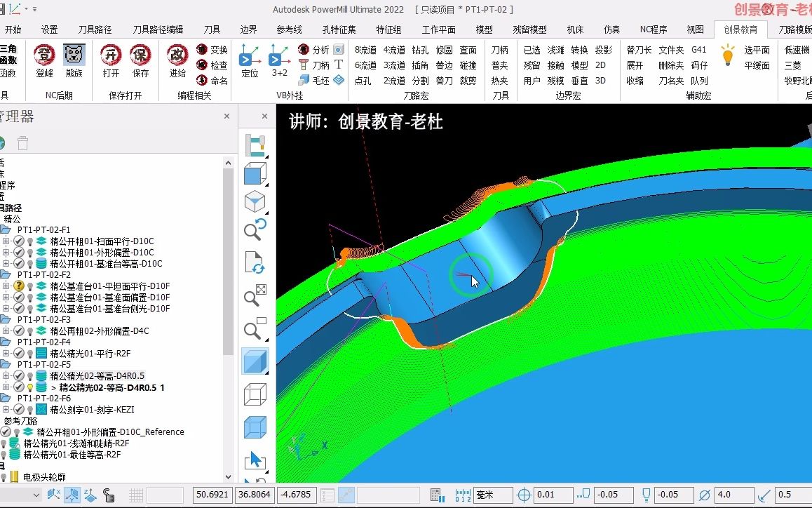Expand the 精公基准台01-平坦面平行-D10F toolpath
Viewport: 812px width, 508px height.
tap(6, 286)
